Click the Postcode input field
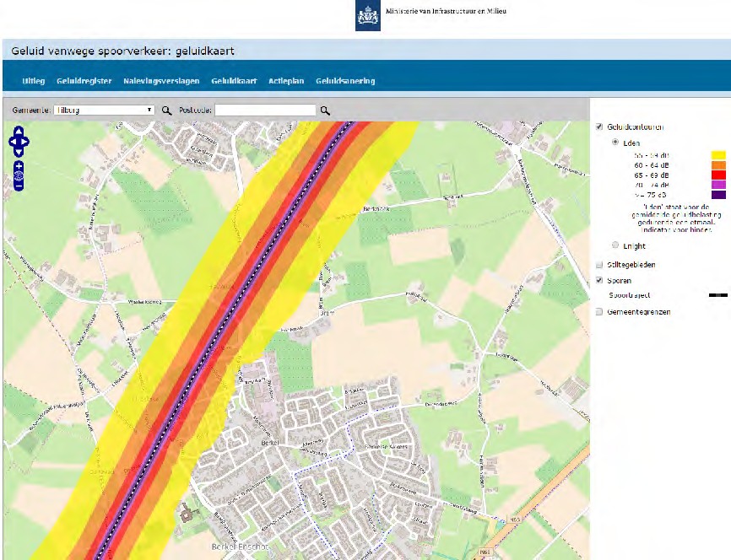This screenshot has width=731, height=560. [x=265, y=110]
